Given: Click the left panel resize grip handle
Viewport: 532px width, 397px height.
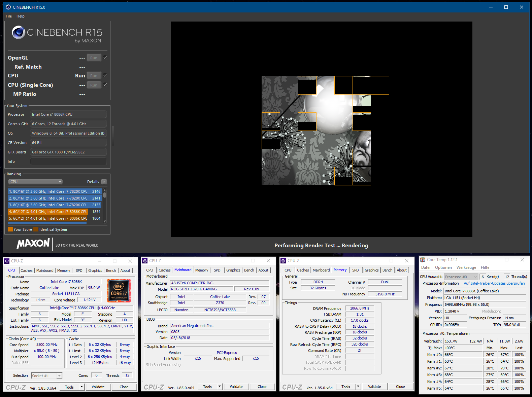Looking at the screenshot, I should (x=113, y=136).
